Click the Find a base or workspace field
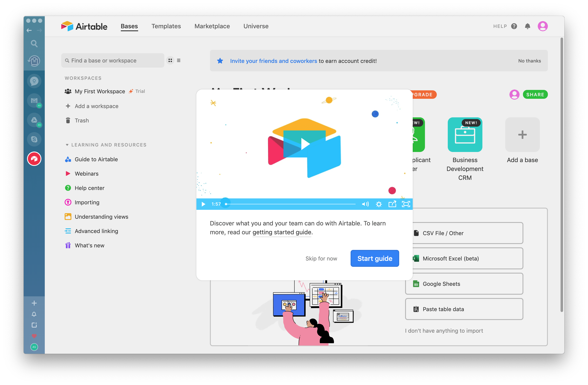Screen dimensions: 588x385 coord(113,61)
